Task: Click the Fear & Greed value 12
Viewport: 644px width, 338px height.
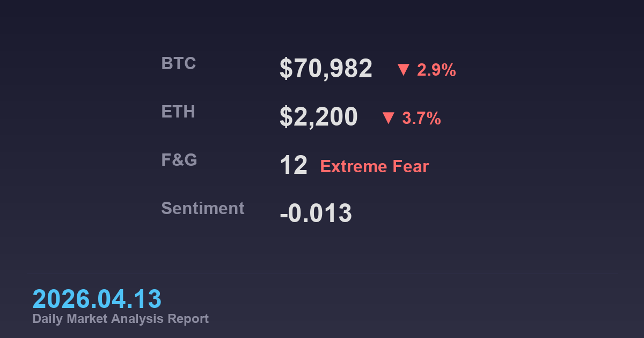Action: 294,165
